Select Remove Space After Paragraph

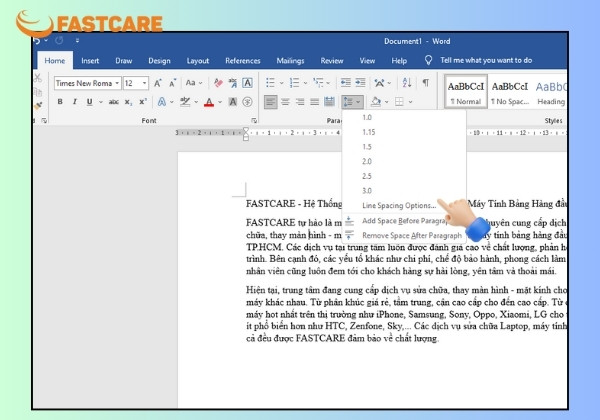pos(404,235)
